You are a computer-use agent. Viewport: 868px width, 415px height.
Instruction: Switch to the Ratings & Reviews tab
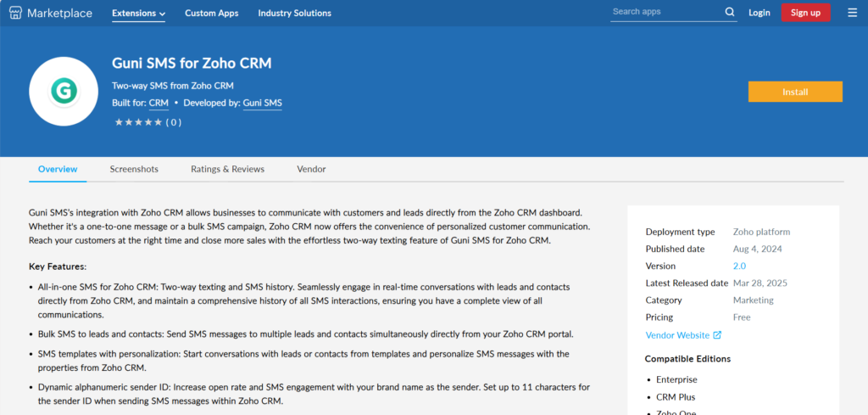[x=227, y=170]
